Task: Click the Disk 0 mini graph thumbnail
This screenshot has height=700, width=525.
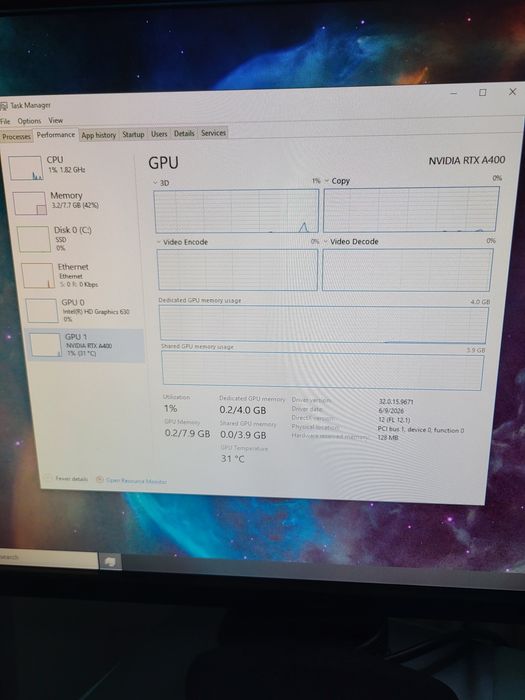Action: 33,239
